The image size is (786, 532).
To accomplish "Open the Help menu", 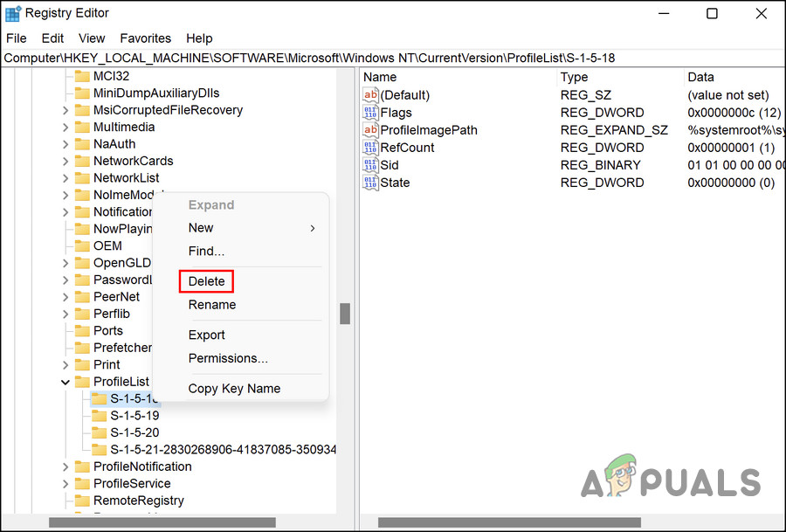I will click(199, 38).
